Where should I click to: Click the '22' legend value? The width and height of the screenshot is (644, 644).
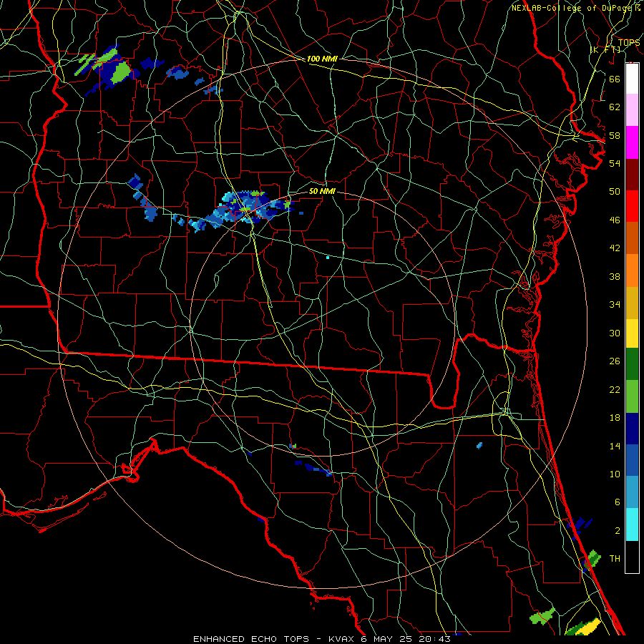coord(615,389)
